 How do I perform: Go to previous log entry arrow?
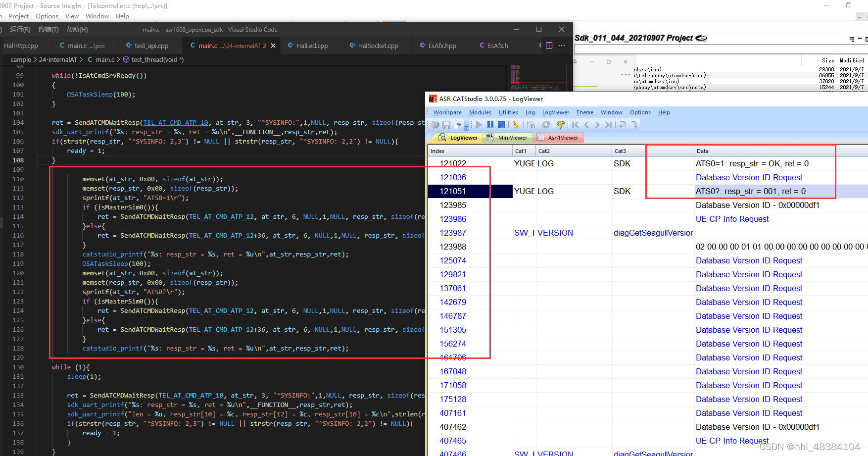pyautogui.click(x=586, y=125)
